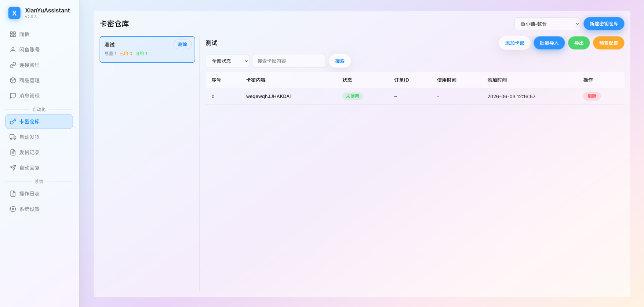Image resolution: width=644 pixels, height=307 pixels.
Task: Click the 添加卡密 button
Action: click(x=514, y=43)
